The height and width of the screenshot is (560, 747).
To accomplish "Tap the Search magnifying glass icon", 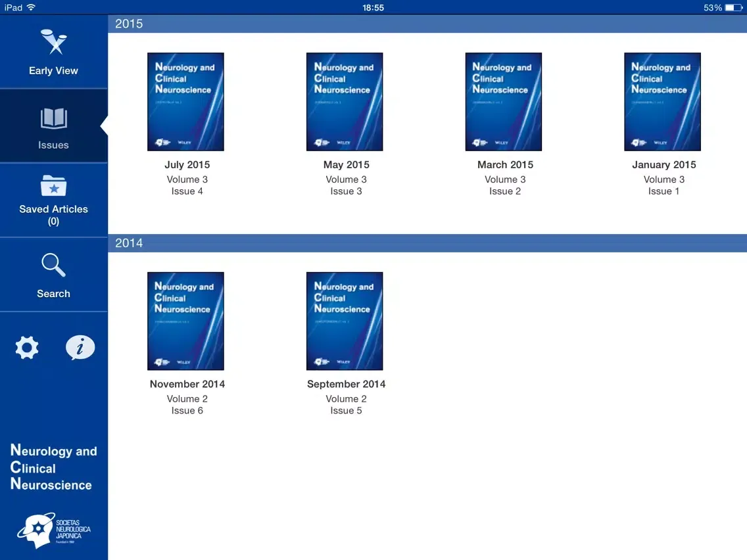I will pos(54,265).
